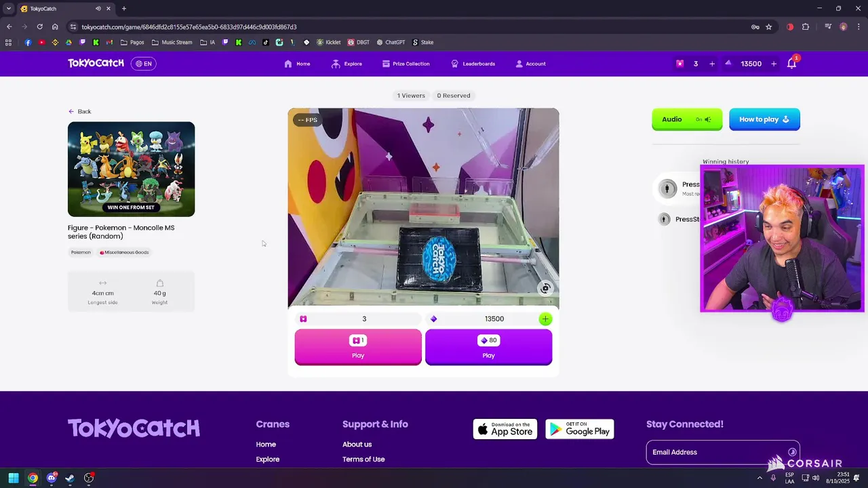
Task: Click the browser address bar URL
Action: (x=189, y=27)
